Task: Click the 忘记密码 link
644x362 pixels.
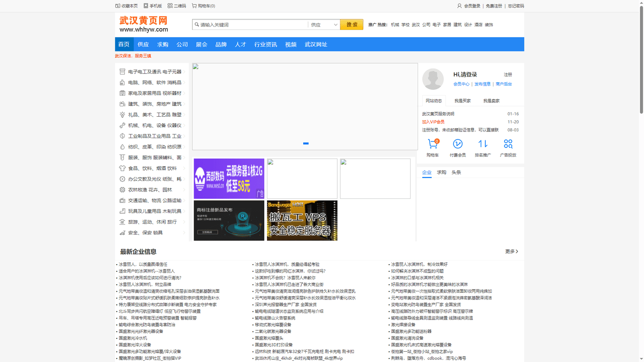Action: pos(516,6)
